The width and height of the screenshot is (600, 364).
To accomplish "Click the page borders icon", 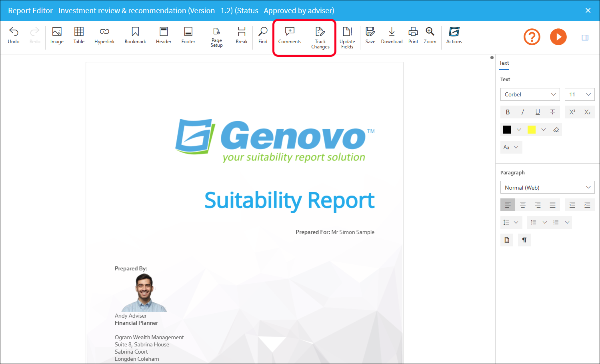I will 507,240.
